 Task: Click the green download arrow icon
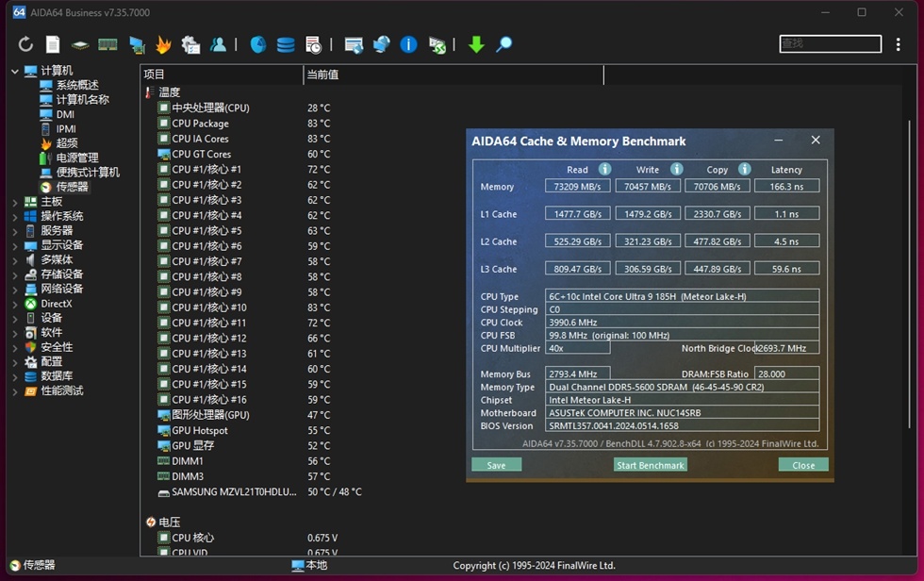pyautogui.click(x=476, y=44)
